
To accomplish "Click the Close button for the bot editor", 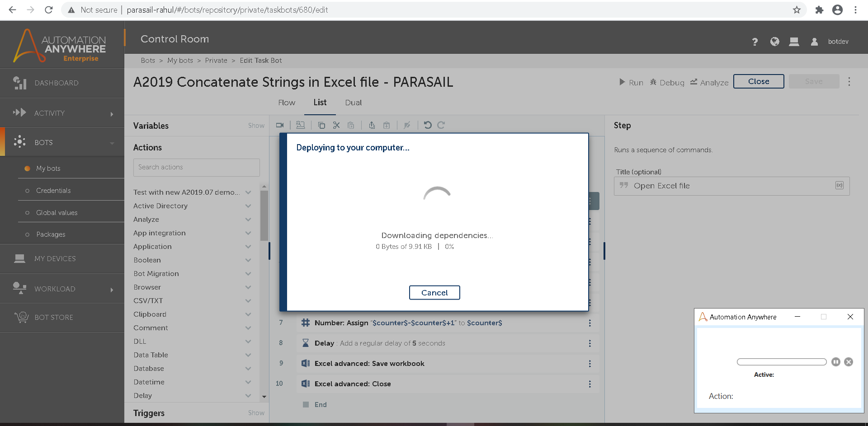I will [x=758, y=81].
